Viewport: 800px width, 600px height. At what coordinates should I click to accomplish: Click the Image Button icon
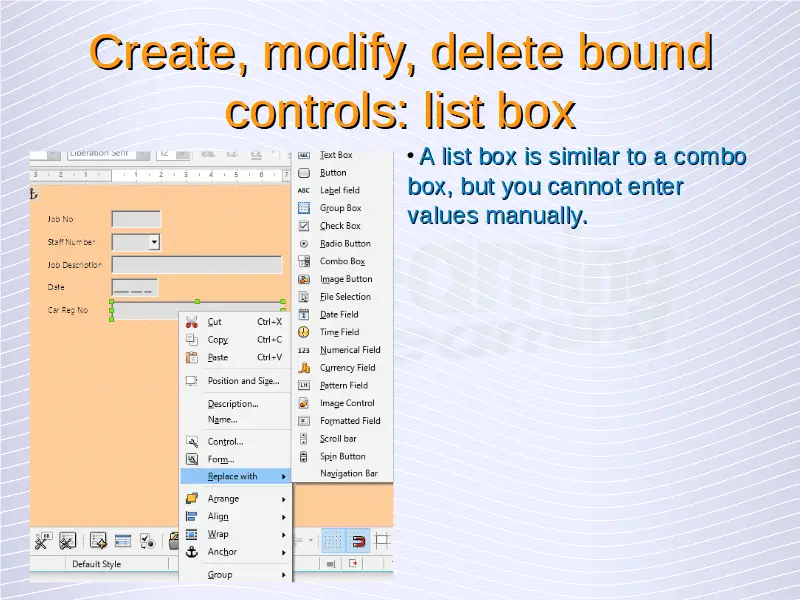point(304,279)
